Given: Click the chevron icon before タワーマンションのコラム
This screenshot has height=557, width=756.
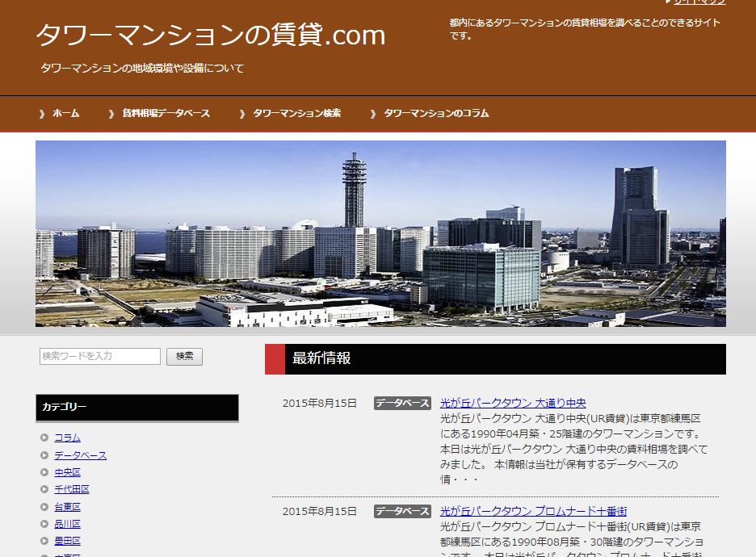Looking at the screenshot, I should click(x=373, y=114).
